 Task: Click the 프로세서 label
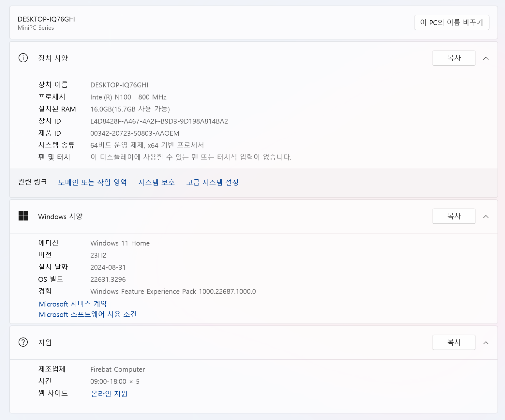tap(52, 97)
